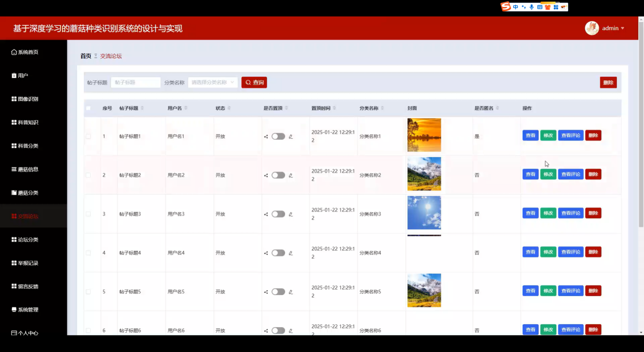Click the orange shirt skin icon in IME bar

(548, 7)
